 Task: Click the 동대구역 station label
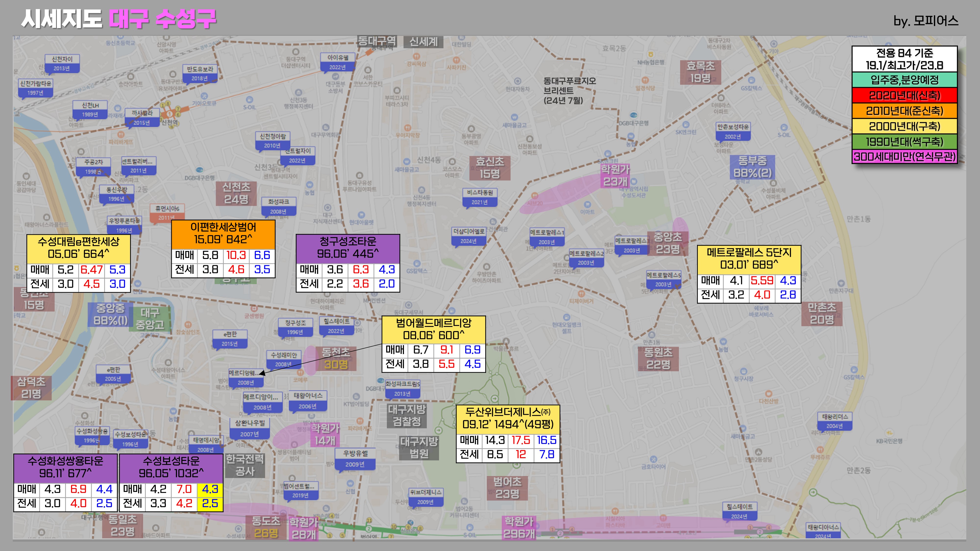pos(377,41)
